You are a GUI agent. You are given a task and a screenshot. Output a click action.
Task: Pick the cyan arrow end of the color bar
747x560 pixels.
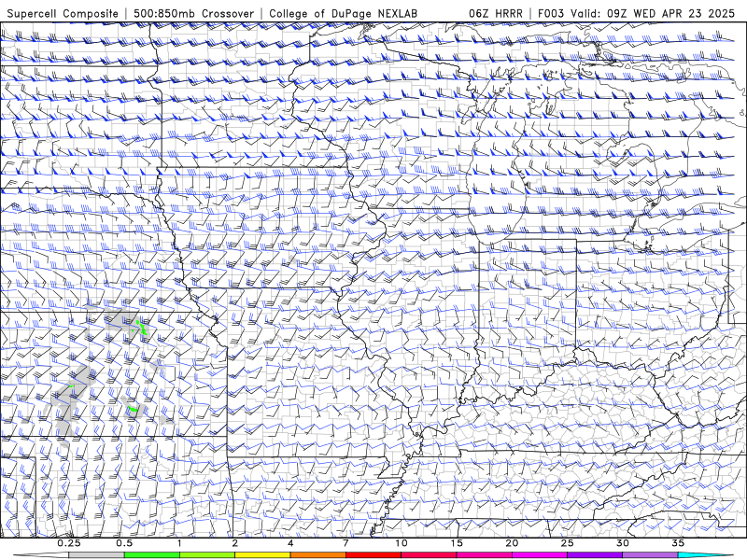[x=706, y=555]
